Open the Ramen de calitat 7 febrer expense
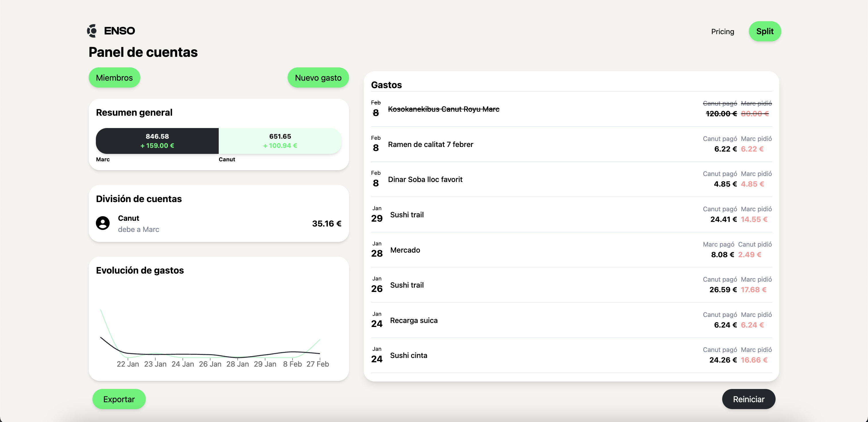 pos(430,144)
